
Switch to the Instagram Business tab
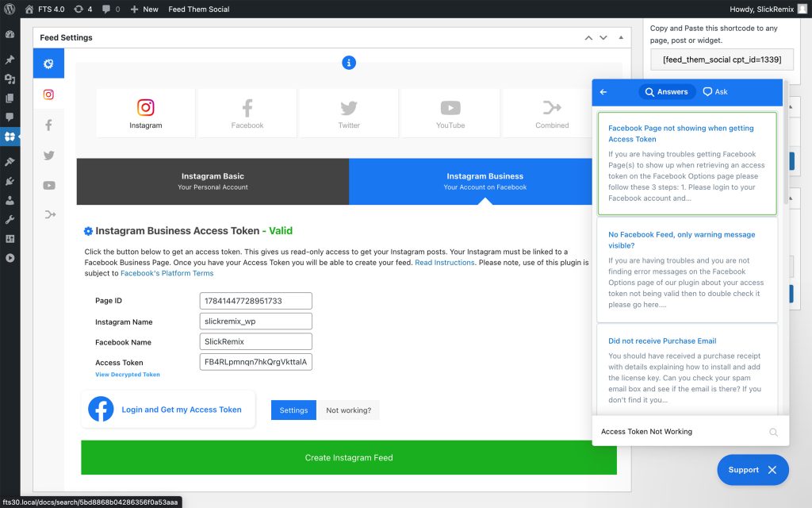470,182
